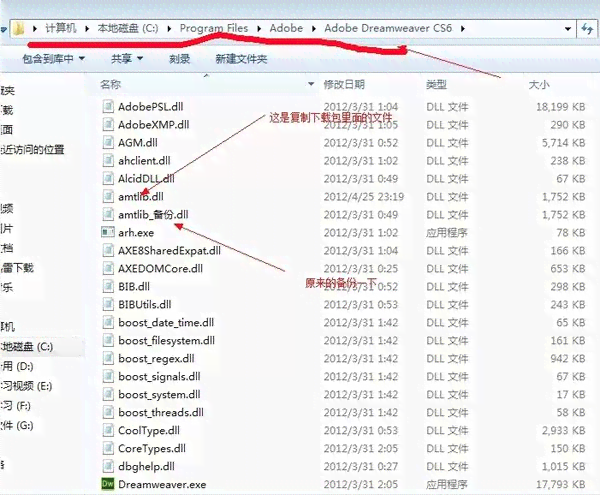Viewport: 600px width, 495px height.
Task: Sort files by the 大小 column header
Action: click(x=539, y=84)
